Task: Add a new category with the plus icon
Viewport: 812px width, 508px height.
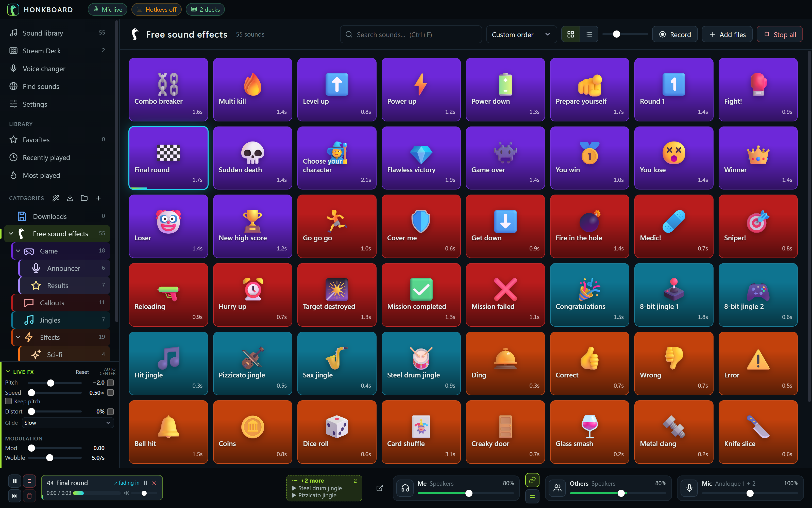Action: point(98,198)
